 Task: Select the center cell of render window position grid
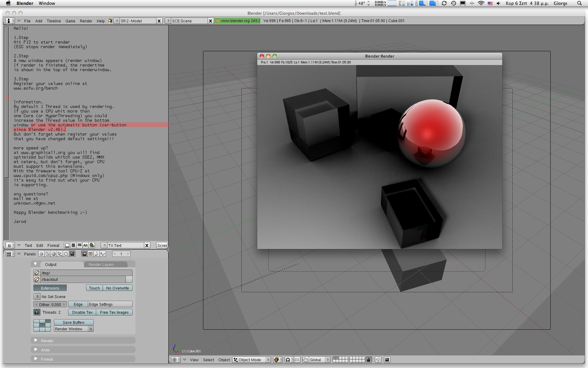[x=42, y=325]
